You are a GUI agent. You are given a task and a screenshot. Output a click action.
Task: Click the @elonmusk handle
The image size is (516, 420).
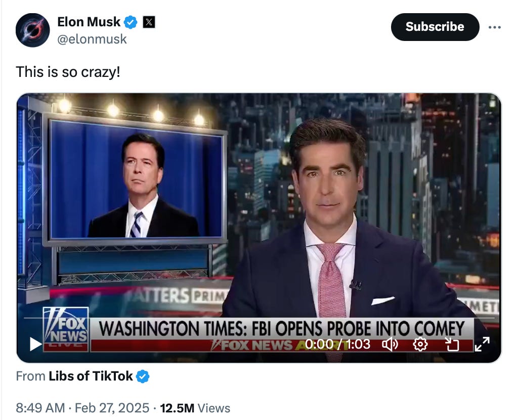[92, 39]
